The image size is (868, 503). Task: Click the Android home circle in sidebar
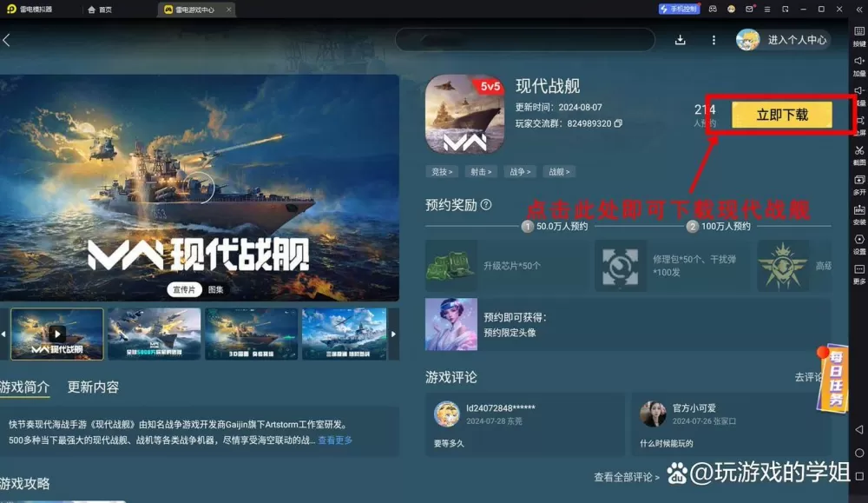click(859, 453)
